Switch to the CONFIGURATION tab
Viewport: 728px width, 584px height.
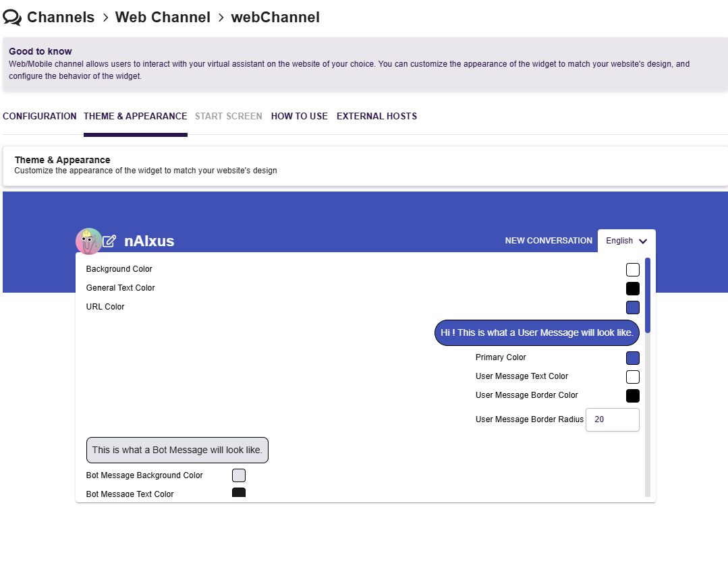(39, 116)
